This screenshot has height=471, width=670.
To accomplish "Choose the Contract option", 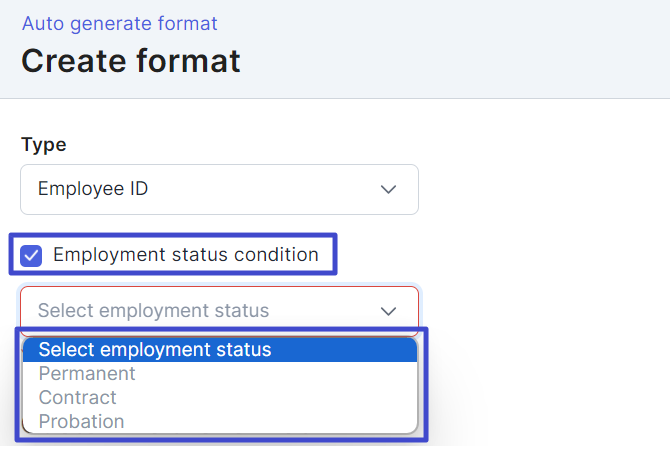I will (x=78, y=398).
